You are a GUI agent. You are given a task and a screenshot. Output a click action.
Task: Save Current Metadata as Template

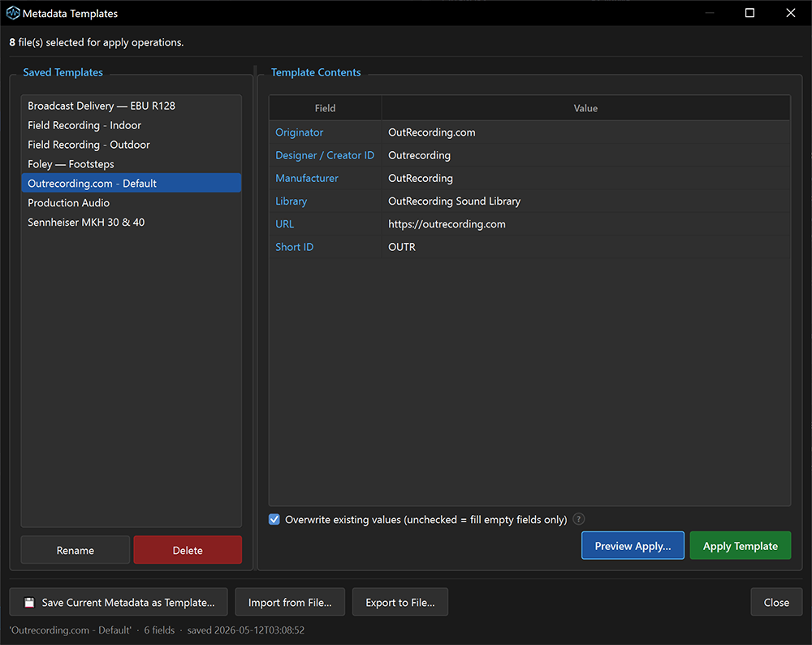(119, 602)
